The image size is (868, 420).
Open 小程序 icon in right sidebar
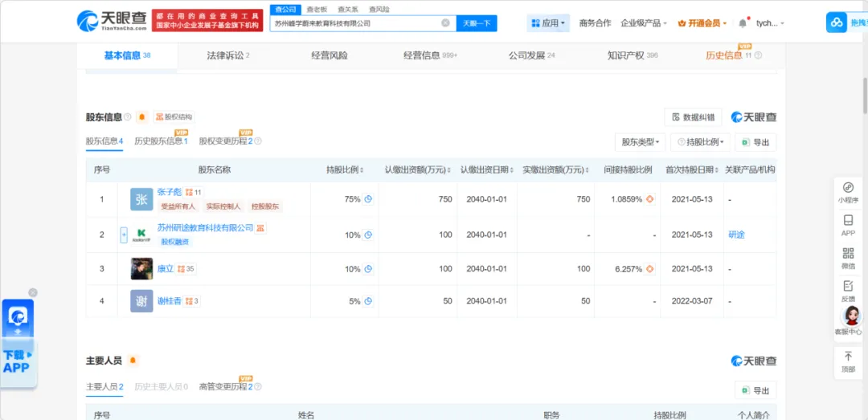[x=848, y=192]
